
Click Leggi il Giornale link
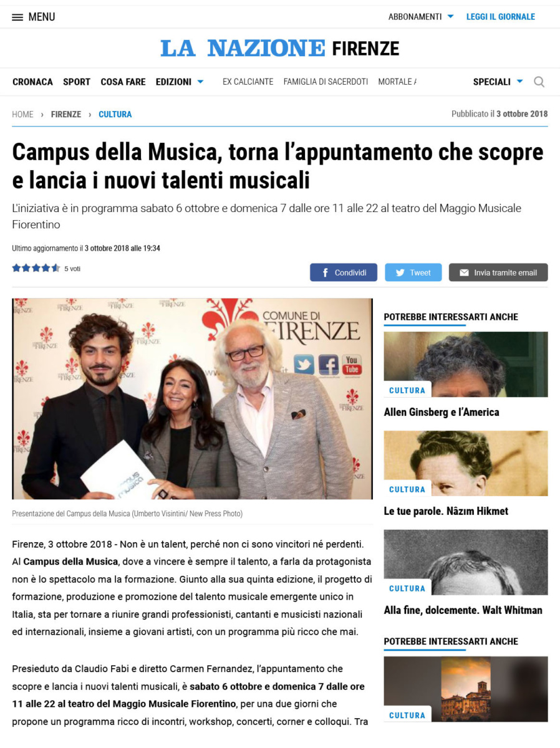[x=501, y=17]
